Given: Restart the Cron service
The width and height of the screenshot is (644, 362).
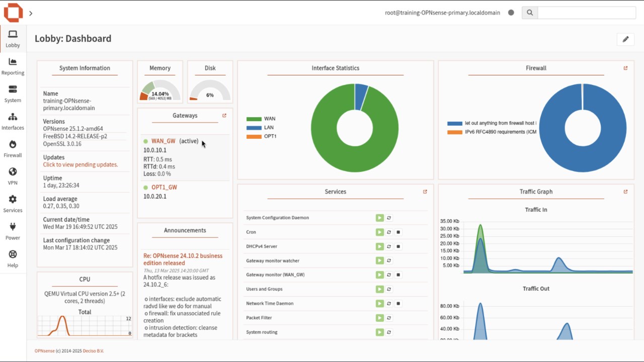Looking at the screenshot, I should [389, 232].
